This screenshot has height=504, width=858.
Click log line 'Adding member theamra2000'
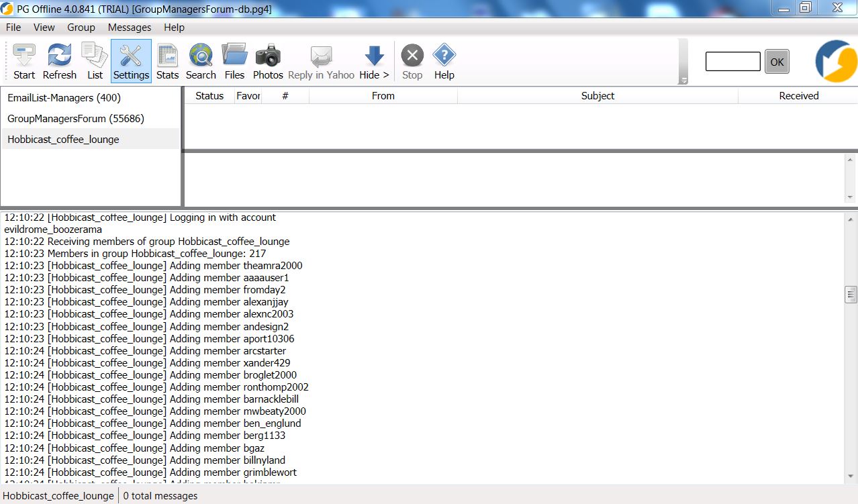pos(153,266)
